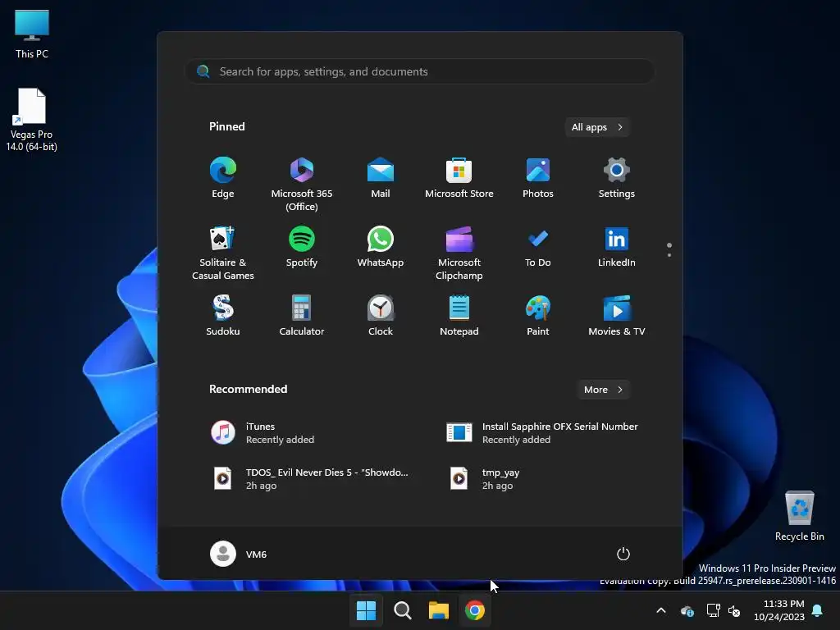Launch Microsoft 365 (Office)
840x630 pixels.
302,185
